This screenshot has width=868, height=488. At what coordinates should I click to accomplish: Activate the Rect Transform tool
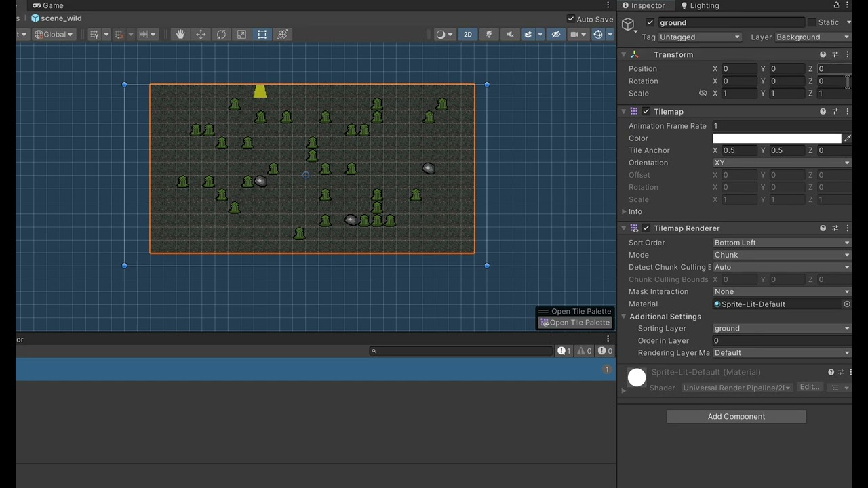[262, 34]
